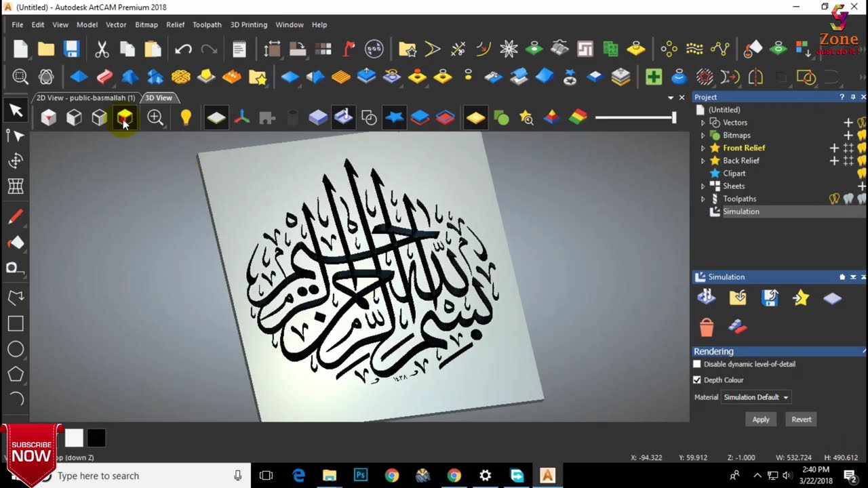868x488 pixels.
Task: Select the isometric yellow cube view icon
Action: point(125,118)
